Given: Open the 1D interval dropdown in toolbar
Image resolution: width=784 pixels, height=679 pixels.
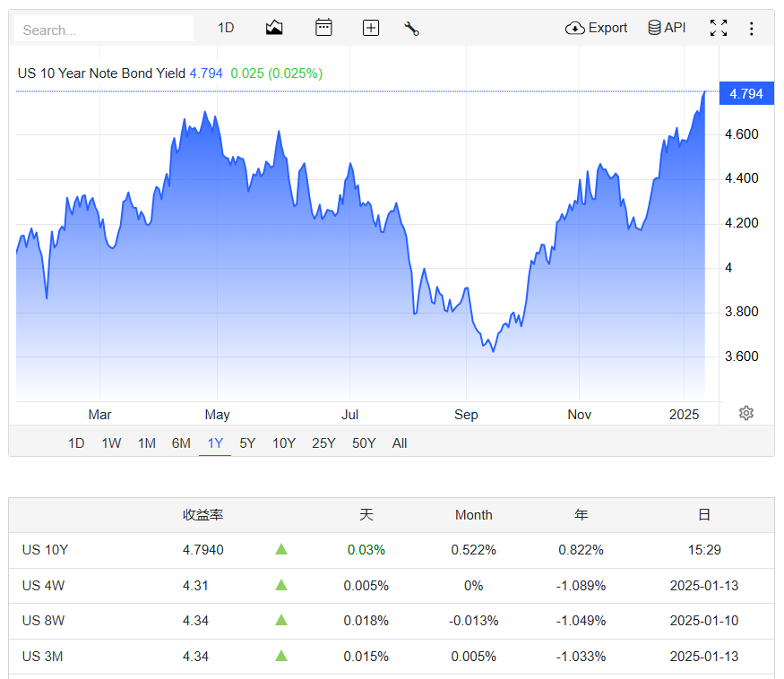Looking at the screenshot, I should [x=226, y=28].
